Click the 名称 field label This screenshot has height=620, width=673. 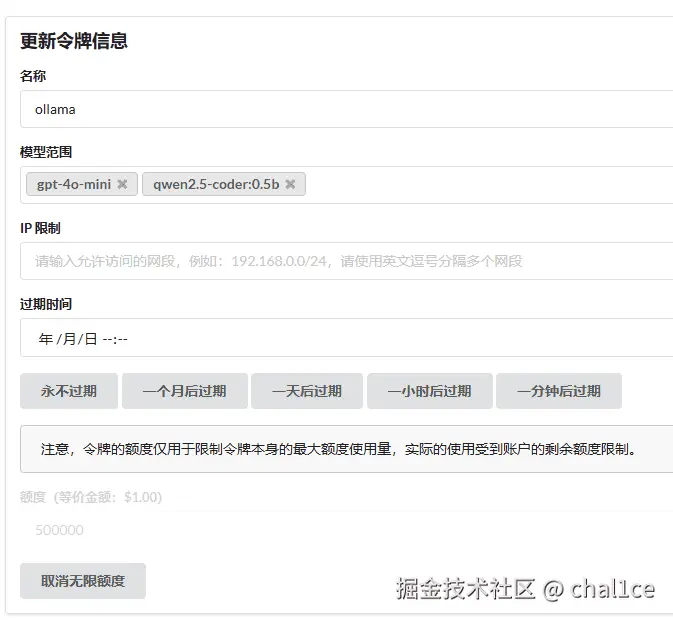33,76
